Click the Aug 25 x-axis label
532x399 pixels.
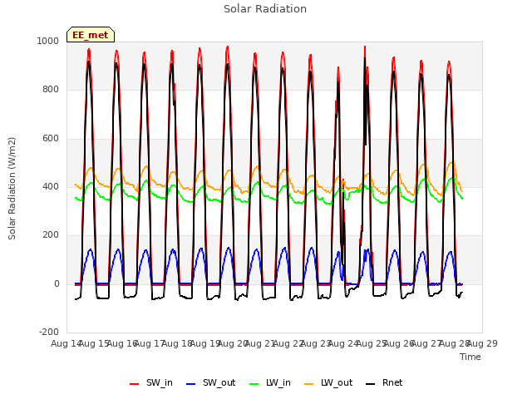[372, 343]
